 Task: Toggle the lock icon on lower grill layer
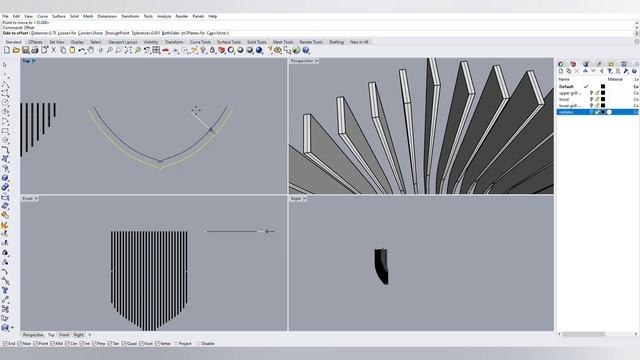click(597, 106)
